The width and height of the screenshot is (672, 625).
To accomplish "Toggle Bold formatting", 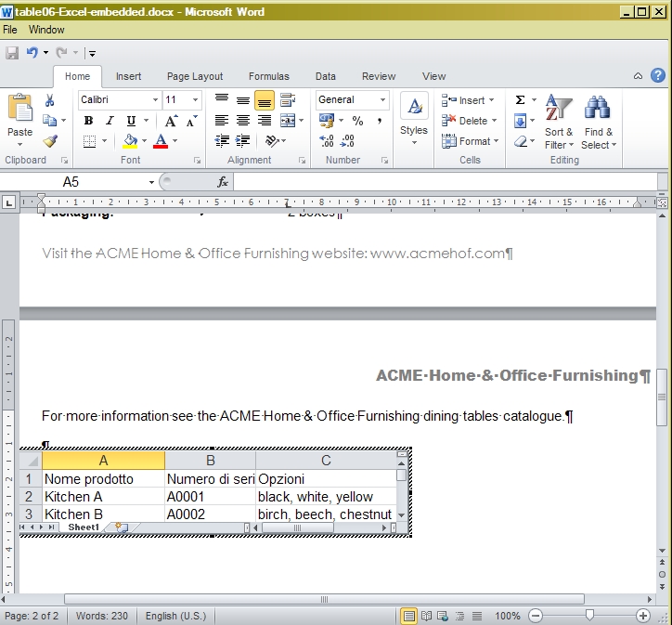I will [x=89, y=121].
